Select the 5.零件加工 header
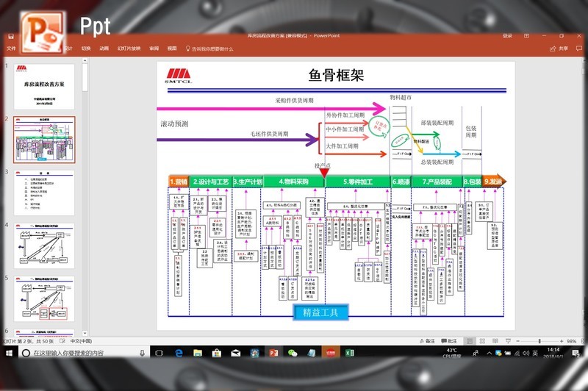The width and height of the screenshot is (588, 391). (358, 182)
